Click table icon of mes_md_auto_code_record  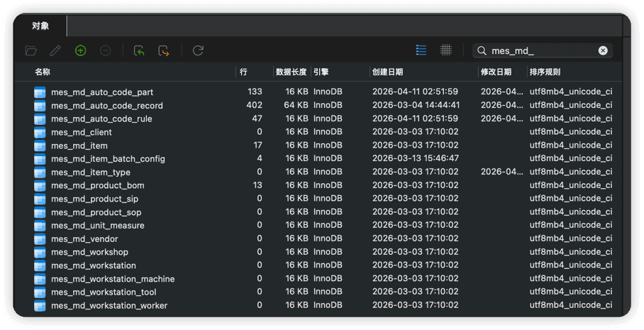point(40,106)
